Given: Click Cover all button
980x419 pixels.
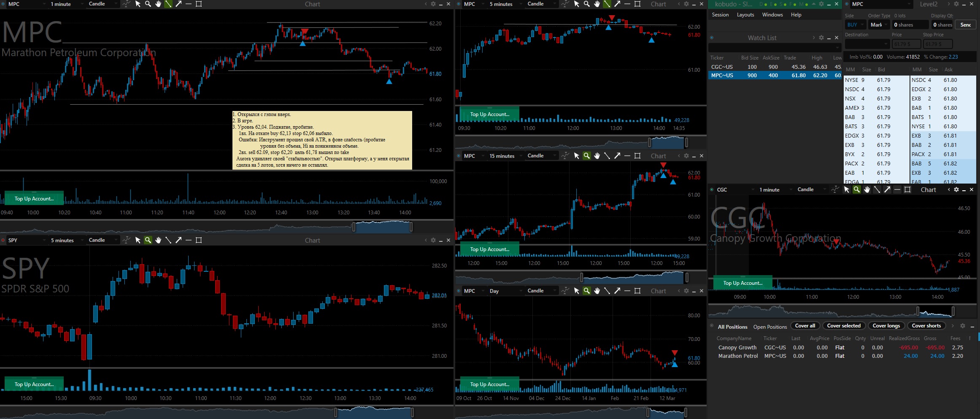Looking at the screenshot, I should (x=805, y=326).
